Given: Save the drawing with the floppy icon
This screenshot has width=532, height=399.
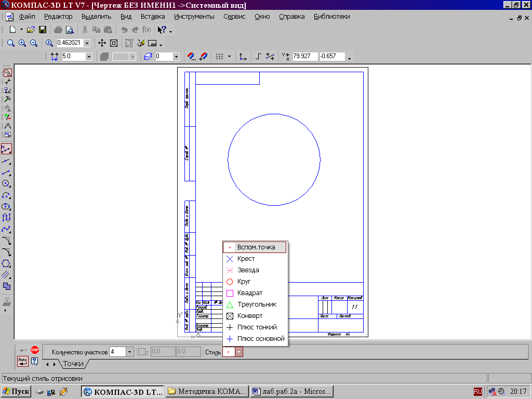Looking at the screenshot, I should [43, 30].
